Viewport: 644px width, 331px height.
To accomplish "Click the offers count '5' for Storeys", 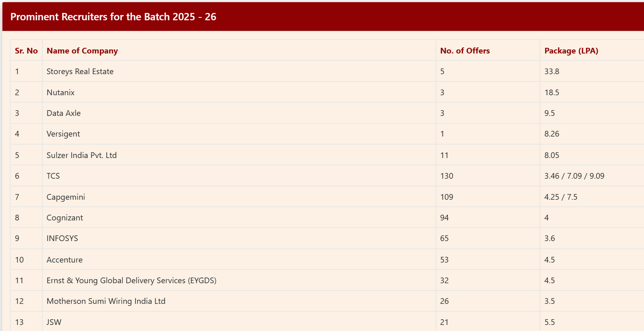I will [442, 71].
